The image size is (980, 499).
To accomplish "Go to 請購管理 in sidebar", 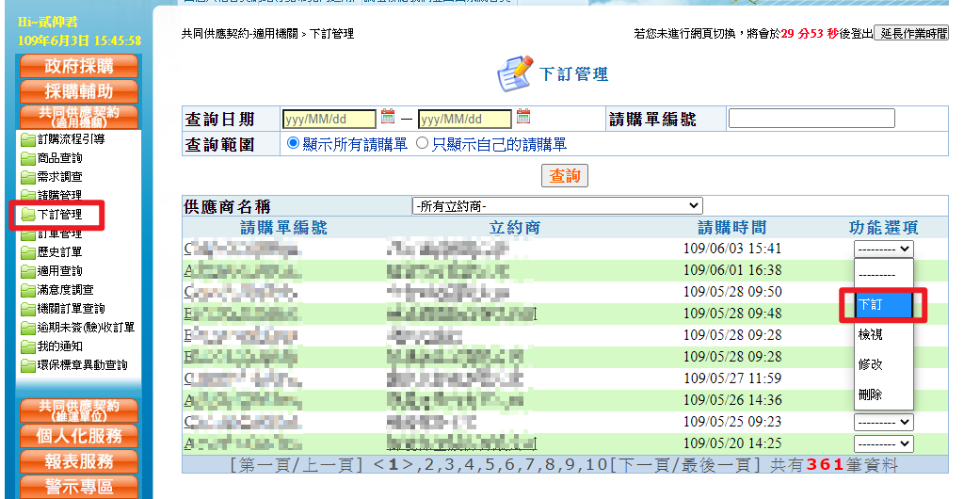I will (x=59, y=195).
